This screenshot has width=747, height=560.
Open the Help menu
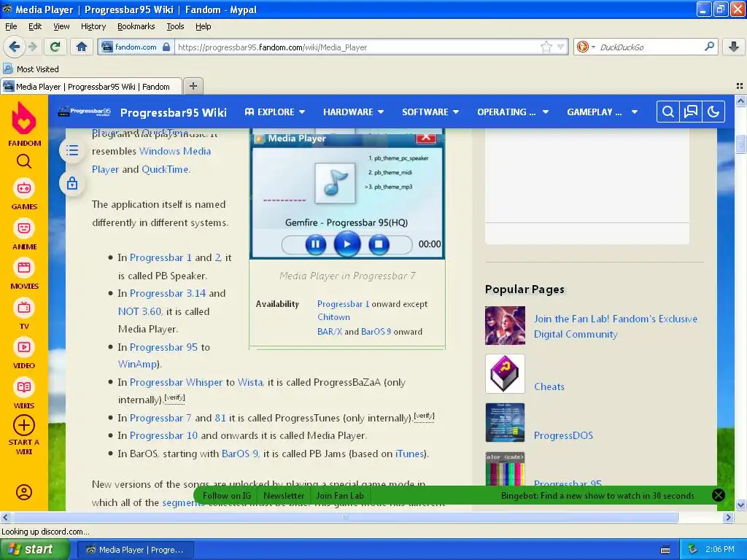[x=203, y=26]
